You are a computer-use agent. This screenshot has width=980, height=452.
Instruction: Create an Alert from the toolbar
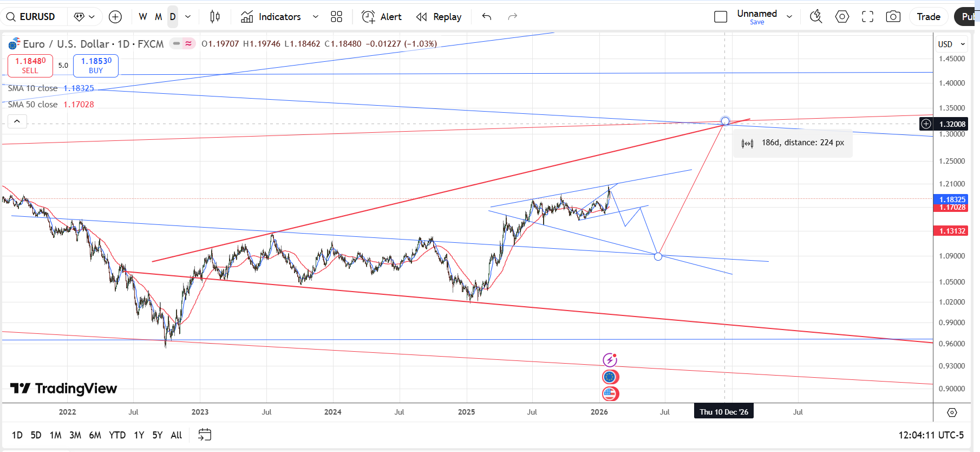coord(382,17)
